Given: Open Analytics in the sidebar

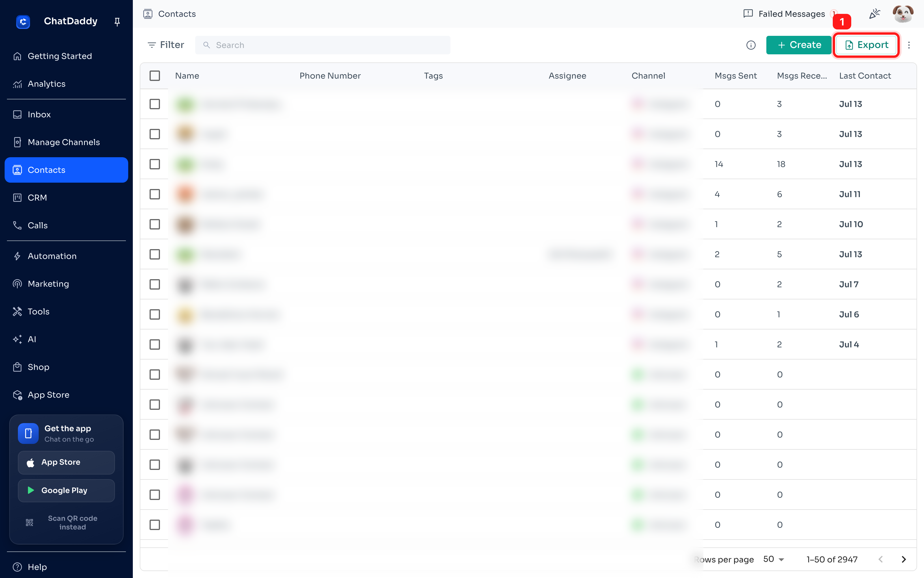Looking at the screenshot, I should 66,84.
